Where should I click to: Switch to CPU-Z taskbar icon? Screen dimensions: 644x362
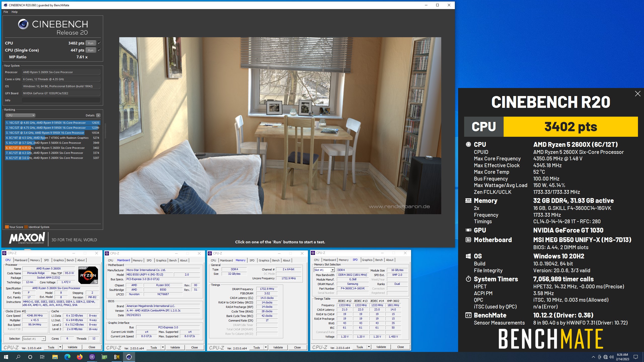pyautogui.click(x=92, y=357)
